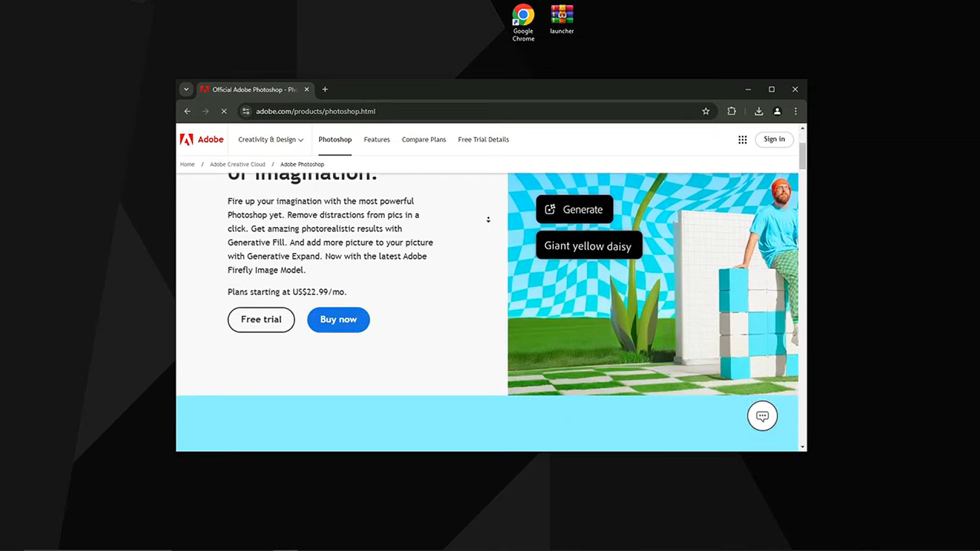This screenshot has height=551, width=980.
Task: Open Chrome profile avatar icon
Action: coord(777,111)
